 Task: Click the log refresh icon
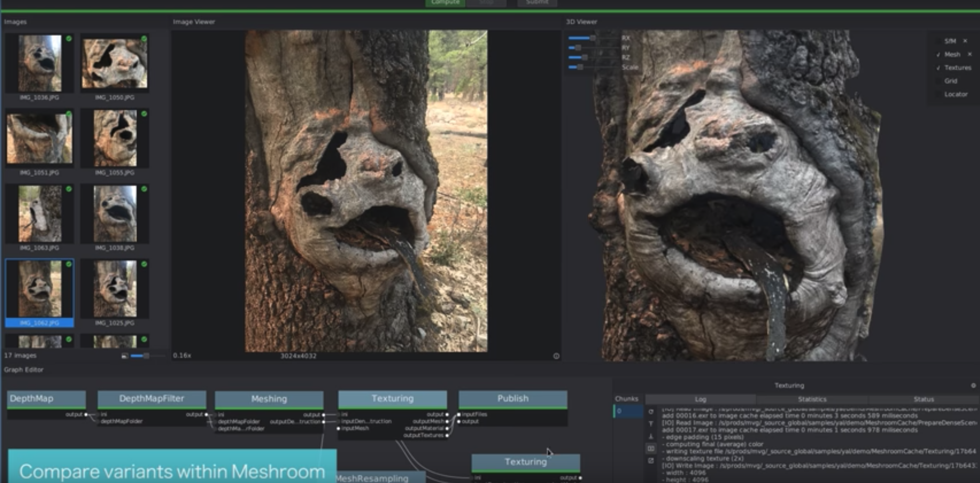tap(651, 412)
